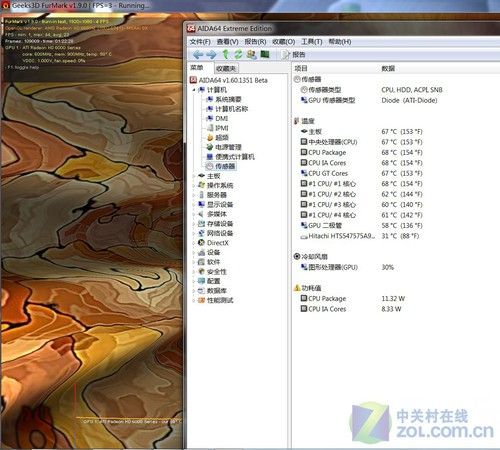
Task: Expand the 存储设备 tree node
Action: pos(194,223)
